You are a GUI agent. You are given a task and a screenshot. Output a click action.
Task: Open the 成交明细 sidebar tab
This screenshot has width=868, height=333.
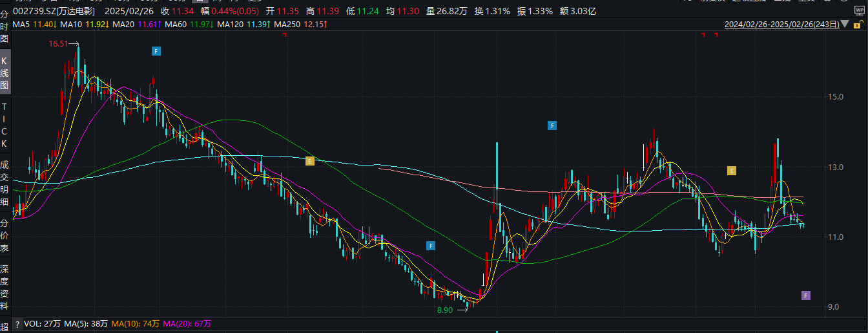tap(5, 184)
